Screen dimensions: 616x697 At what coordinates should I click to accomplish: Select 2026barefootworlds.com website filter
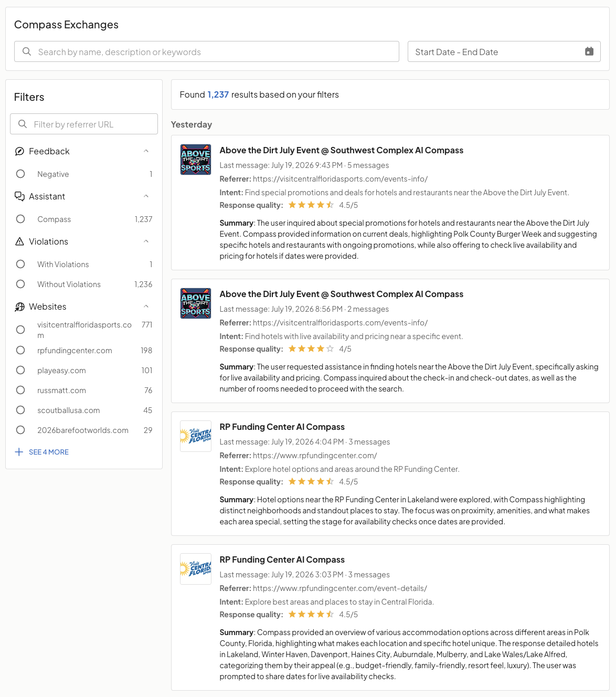pos(20,430)
